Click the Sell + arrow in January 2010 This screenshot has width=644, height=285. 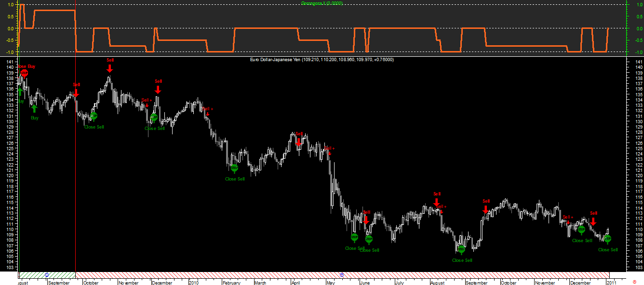coord(207,114)
